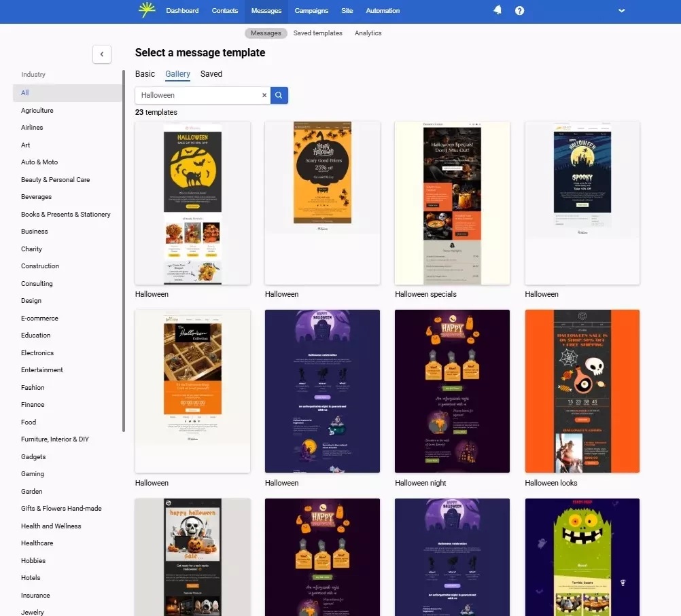This screenshot has height=616, width=681.
Task: Choose the Gaming industry filter
Action: click(33, 473)
